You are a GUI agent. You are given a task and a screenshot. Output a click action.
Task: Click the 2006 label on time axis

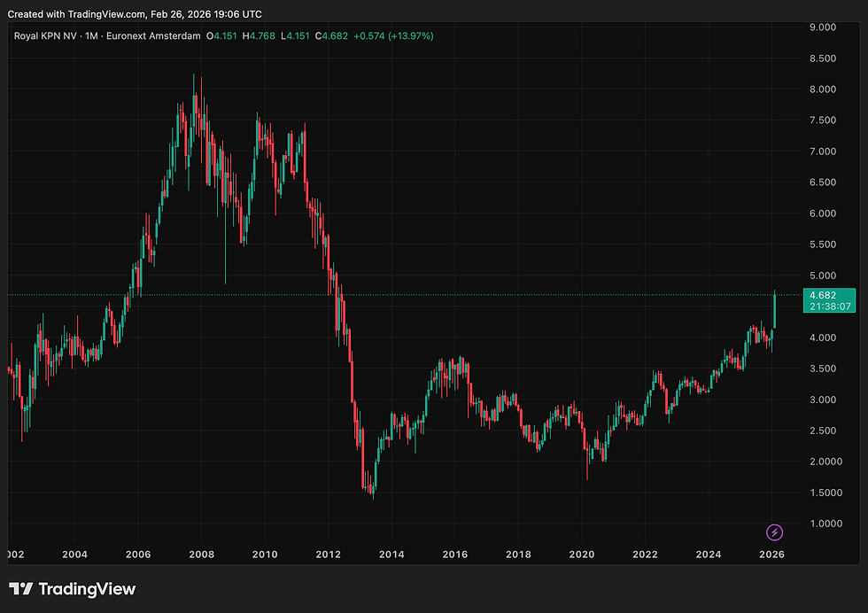coord(138,555)
